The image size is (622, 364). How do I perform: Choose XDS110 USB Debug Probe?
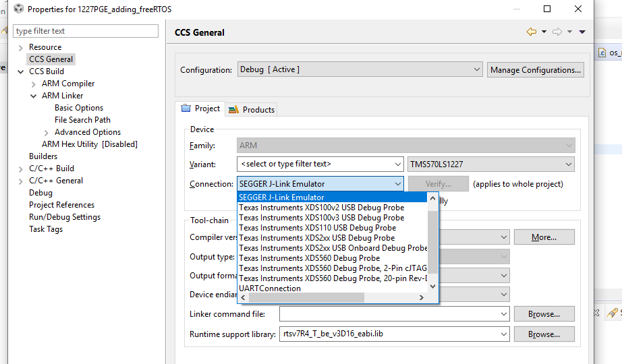click(x=333, y=228)
